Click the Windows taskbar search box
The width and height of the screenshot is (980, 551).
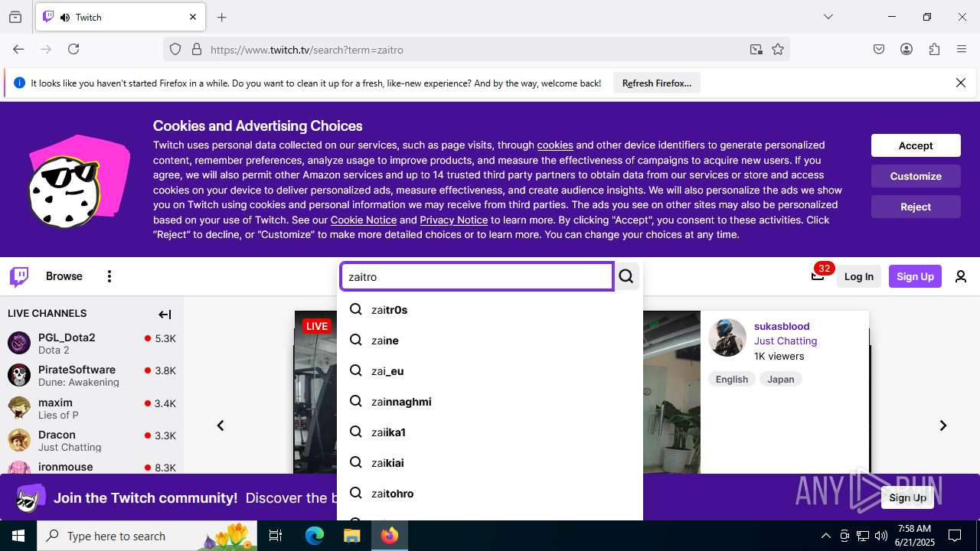pos(148,536)
